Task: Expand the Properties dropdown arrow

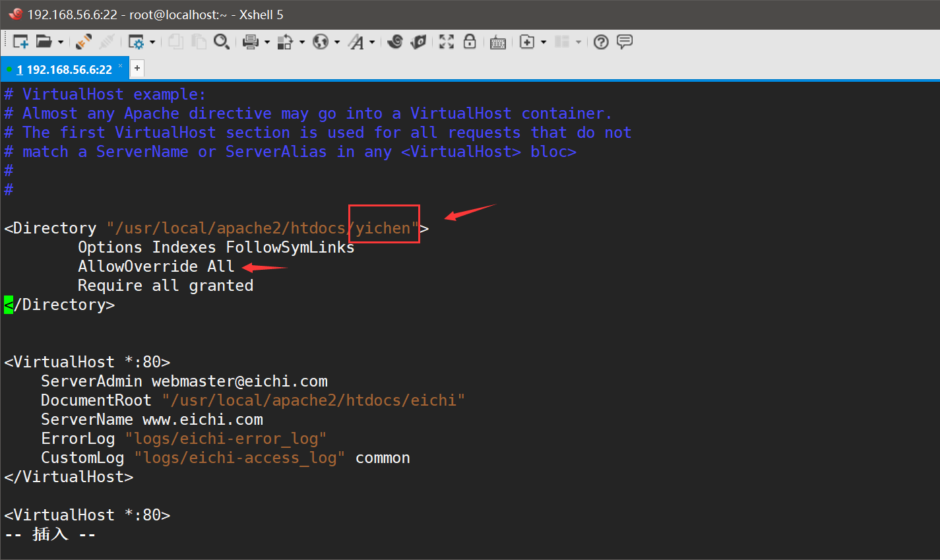Action: point(152,42)
